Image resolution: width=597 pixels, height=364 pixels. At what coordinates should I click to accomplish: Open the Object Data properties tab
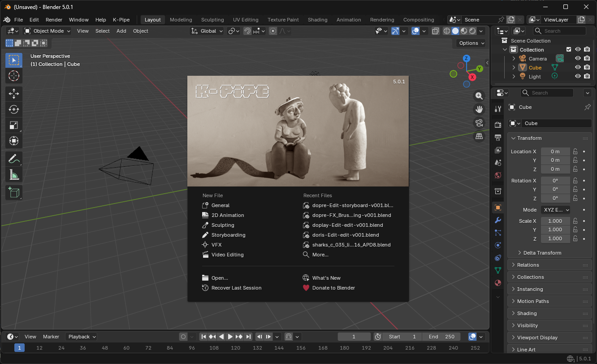pyautogui.click(x=497, y=270)
